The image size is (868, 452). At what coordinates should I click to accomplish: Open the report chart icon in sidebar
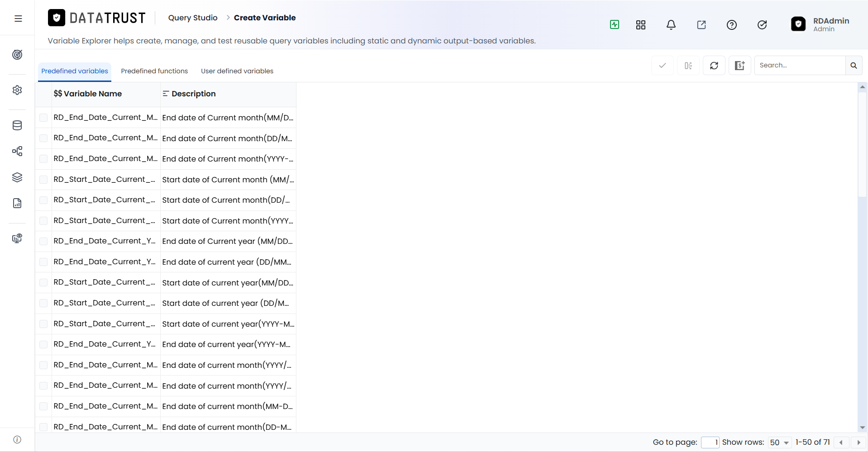click(17, 203)
